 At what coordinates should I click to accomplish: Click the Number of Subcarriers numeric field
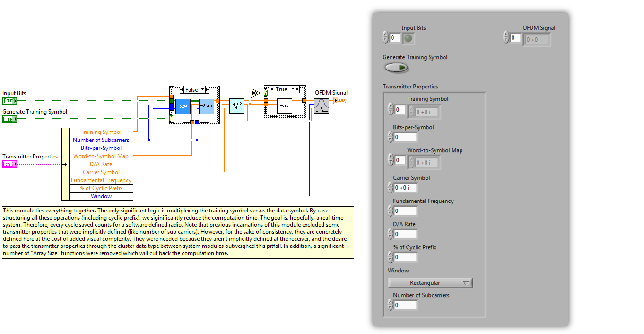click(x=405, y=305)
